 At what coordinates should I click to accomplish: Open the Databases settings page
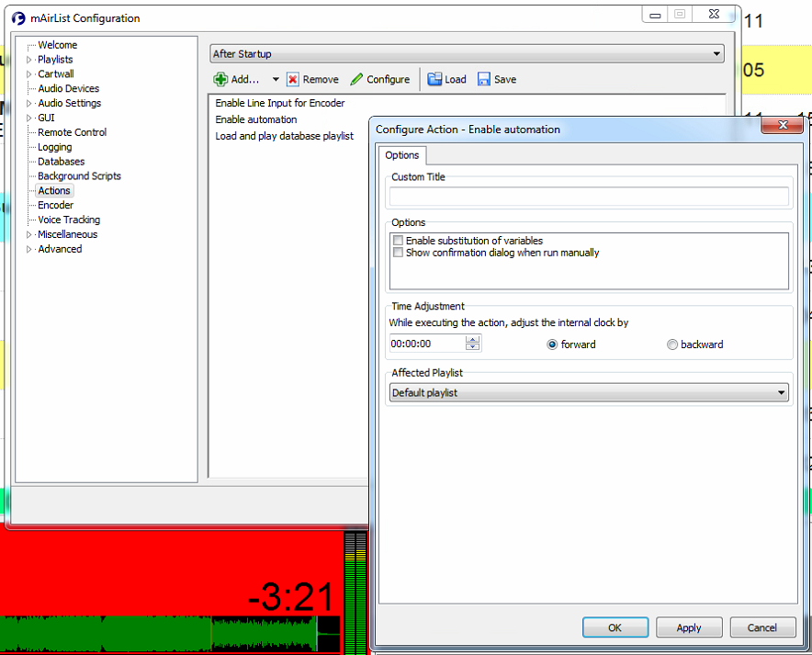point(62,162)
